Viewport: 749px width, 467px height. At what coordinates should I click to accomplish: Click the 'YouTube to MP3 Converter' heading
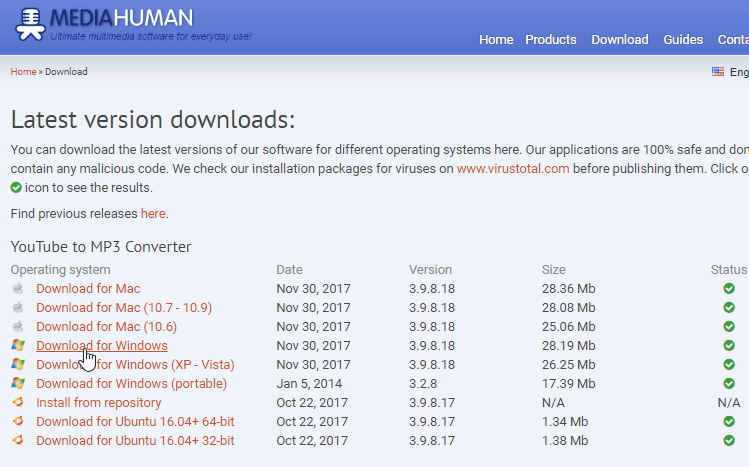coord(101,246)
